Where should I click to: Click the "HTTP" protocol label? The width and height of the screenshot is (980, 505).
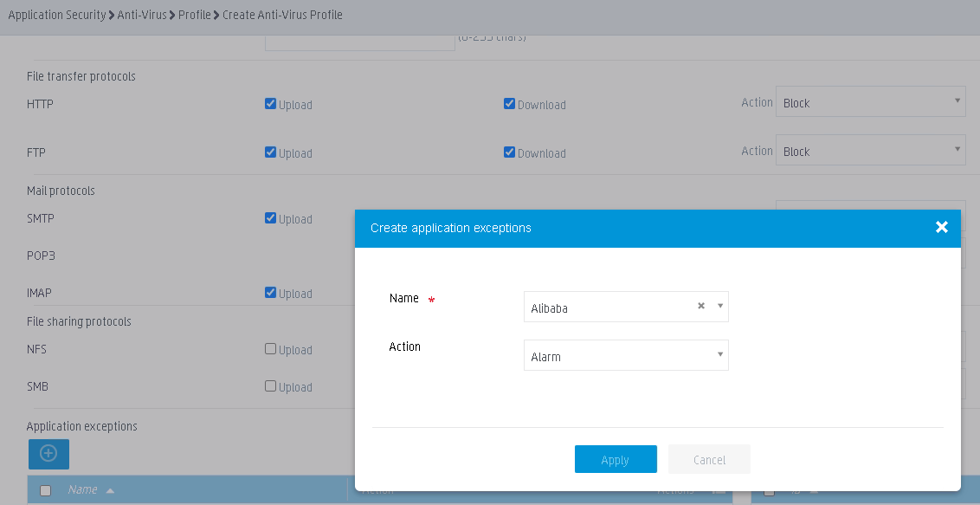point(40,104)
